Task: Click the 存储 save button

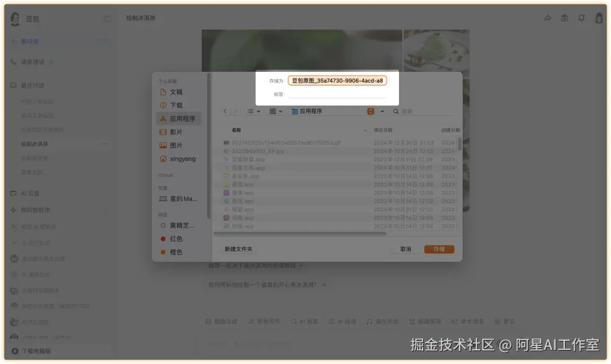Action: 439,249
